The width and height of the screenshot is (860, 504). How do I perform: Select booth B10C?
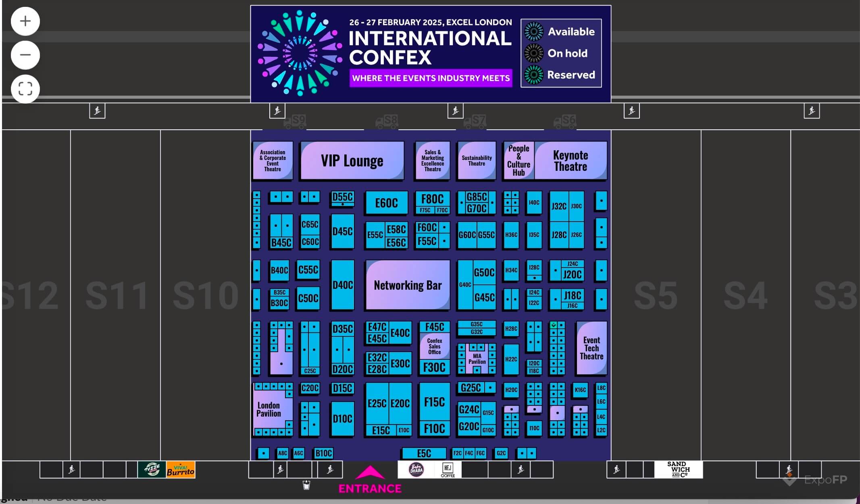pos(324,453)
